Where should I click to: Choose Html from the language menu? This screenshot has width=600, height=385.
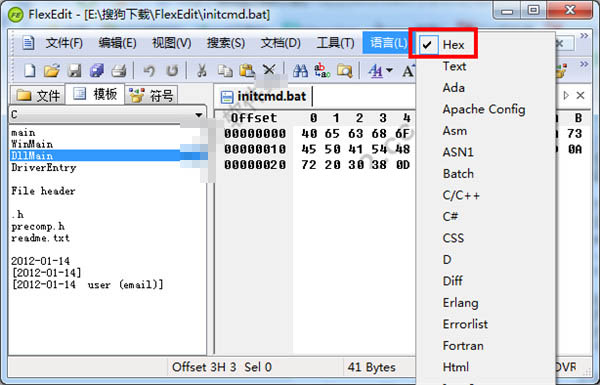pos(455,367)
